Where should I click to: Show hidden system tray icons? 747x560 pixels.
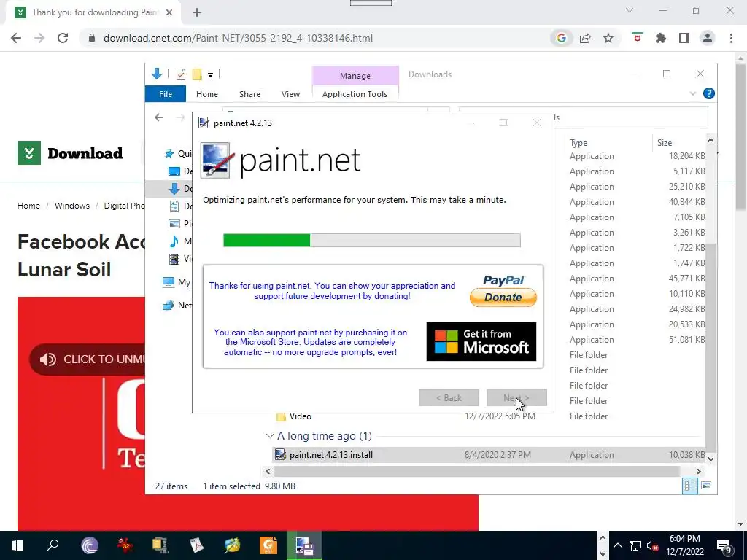click(617, 545)
